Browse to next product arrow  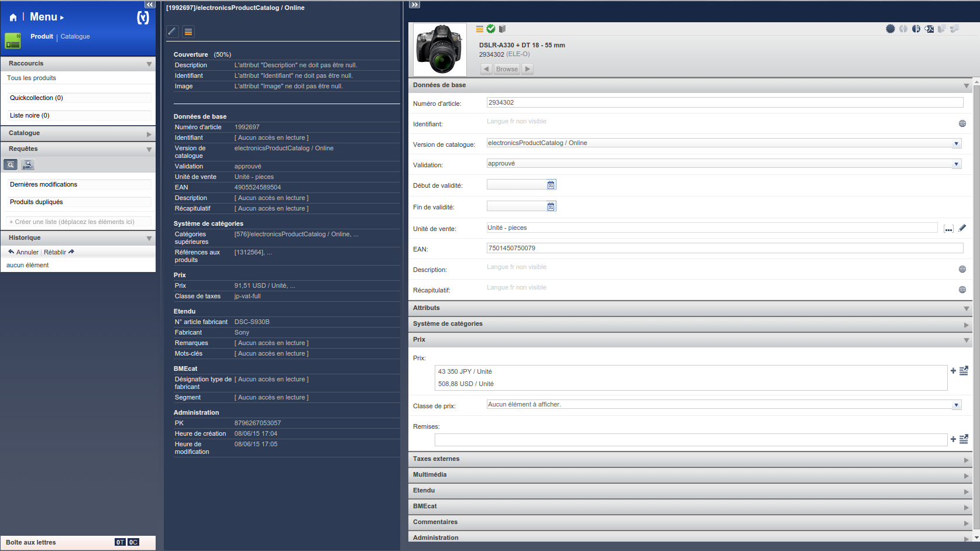527,69
